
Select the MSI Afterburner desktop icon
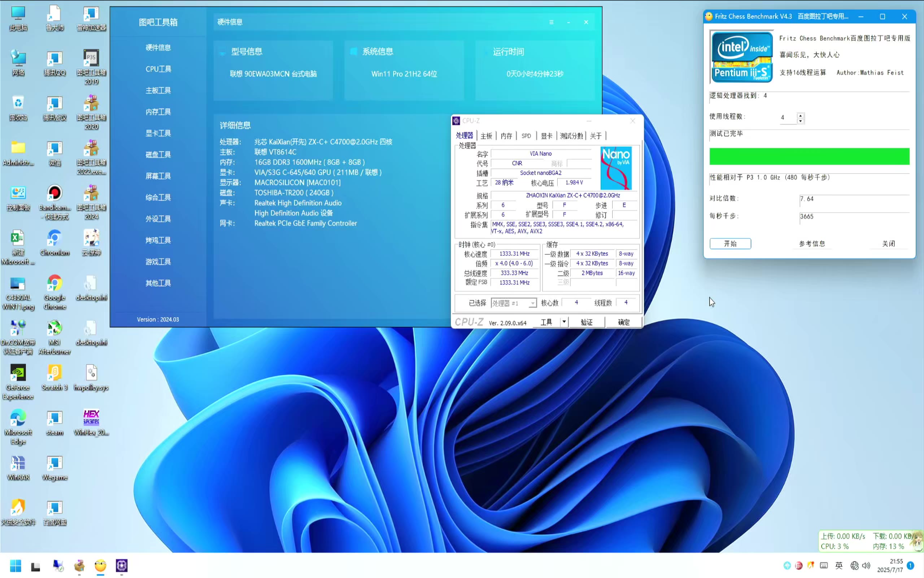[x=55, y=338]
